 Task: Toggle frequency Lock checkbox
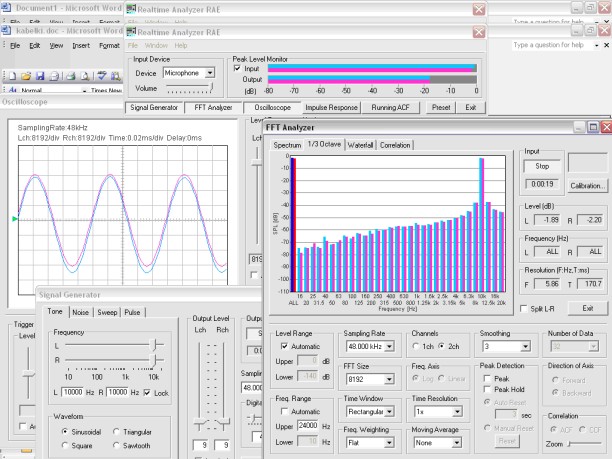147,393
